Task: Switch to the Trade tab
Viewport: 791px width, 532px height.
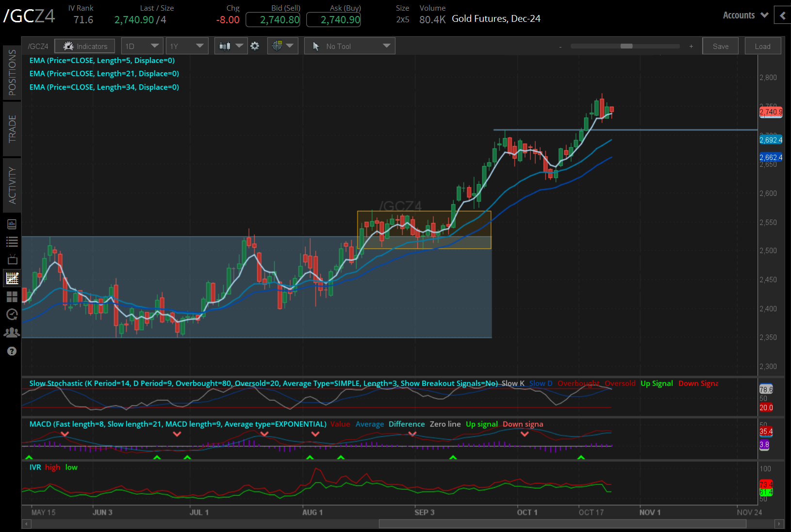Action: (x=12, y=129)
